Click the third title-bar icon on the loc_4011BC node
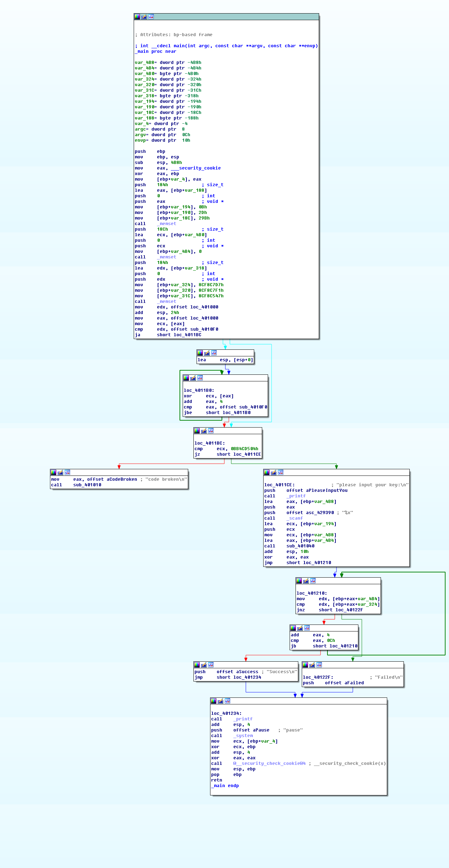This screenshot has height=868, width=449. click(x=211, y=431)
